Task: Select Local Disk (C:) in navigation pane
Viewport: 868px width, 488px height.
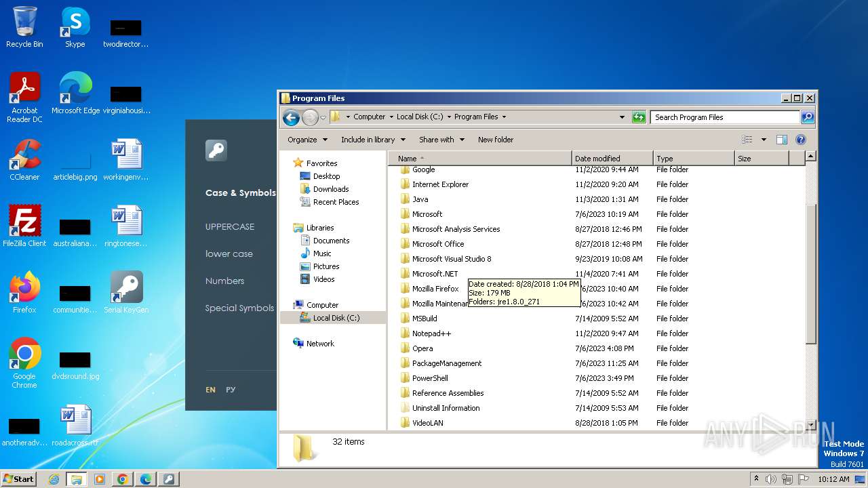Action: click(336, 318)
